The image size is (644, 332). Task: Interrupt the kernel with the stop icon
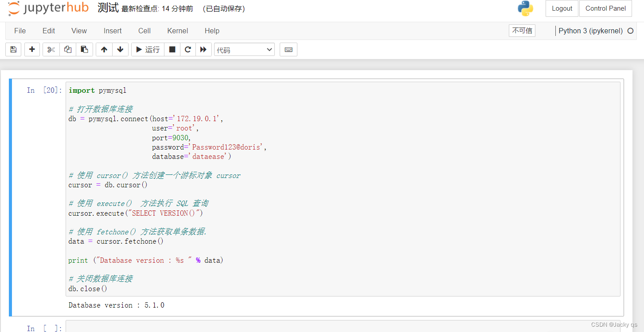coord(172,49)
